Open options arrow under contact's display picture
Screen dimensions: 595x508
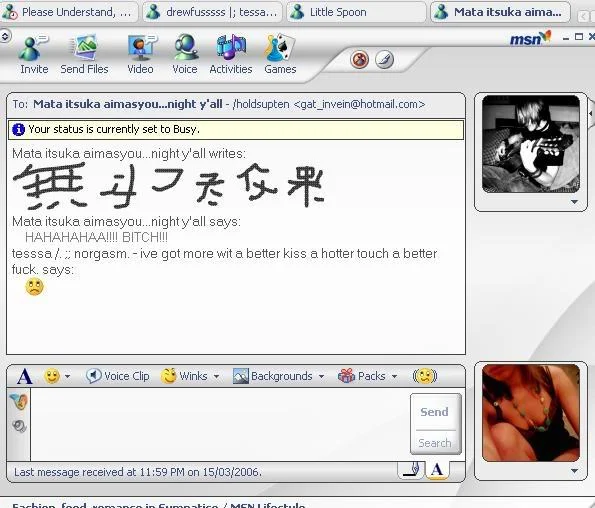(x=575, y=202)
